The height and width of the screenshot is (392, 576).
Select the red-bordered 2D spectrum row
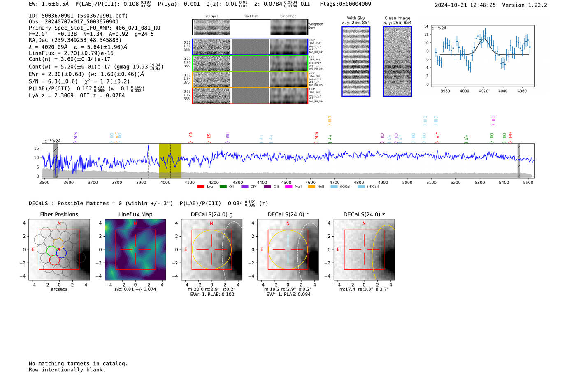click(250, 95)
